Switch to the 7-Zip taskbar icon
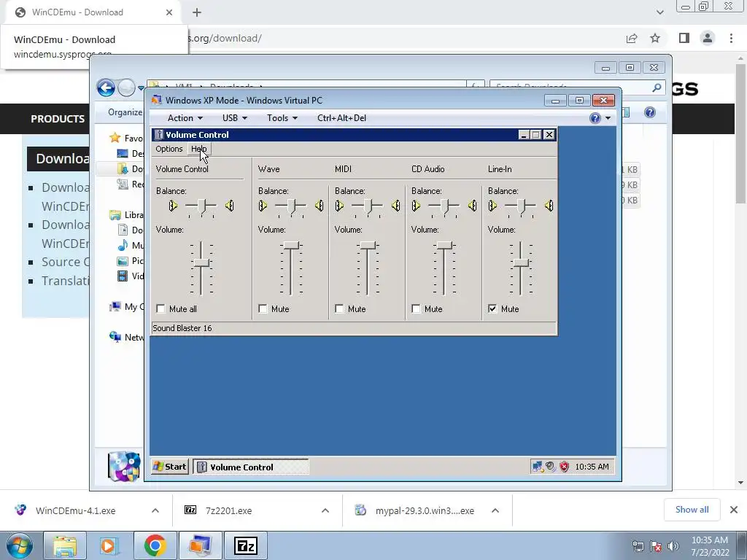This screenshot has height=560, width=747. (x=247, y=545)
